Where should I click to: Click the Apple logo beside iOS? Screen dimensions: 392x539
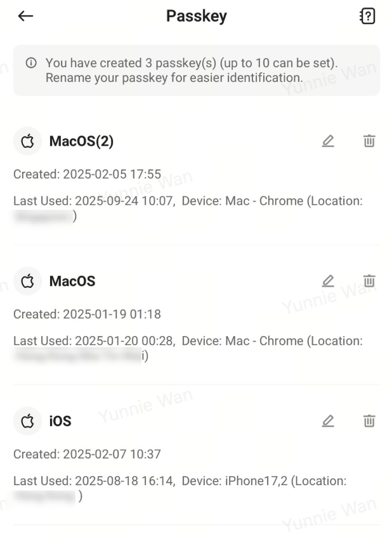point(27,420)
